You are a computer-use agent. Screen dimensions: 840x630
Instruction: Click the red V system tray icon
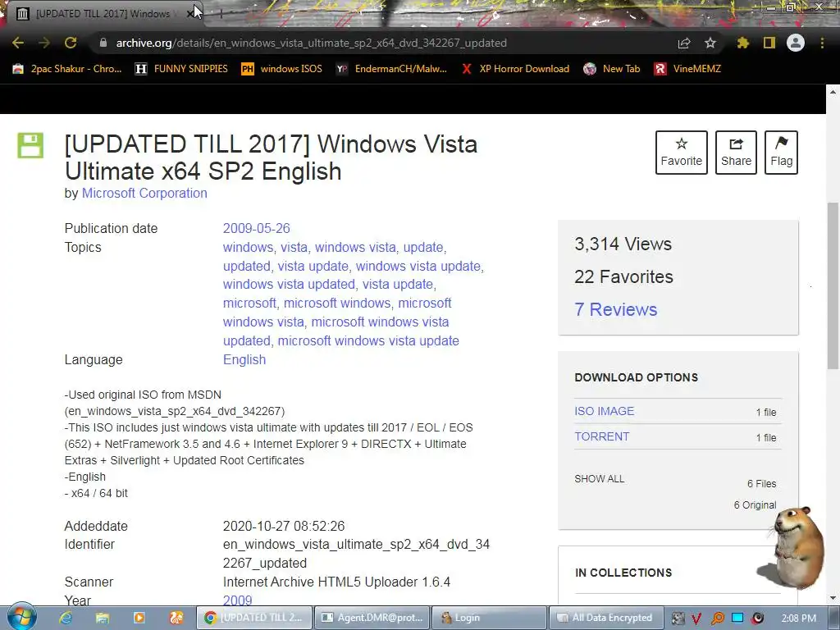click(x=696, y=619)
